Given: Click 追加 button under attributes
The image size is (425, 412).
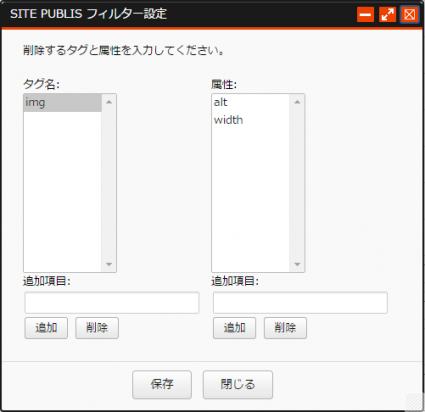Looking at the screenshot, I should tap(235, 328).
